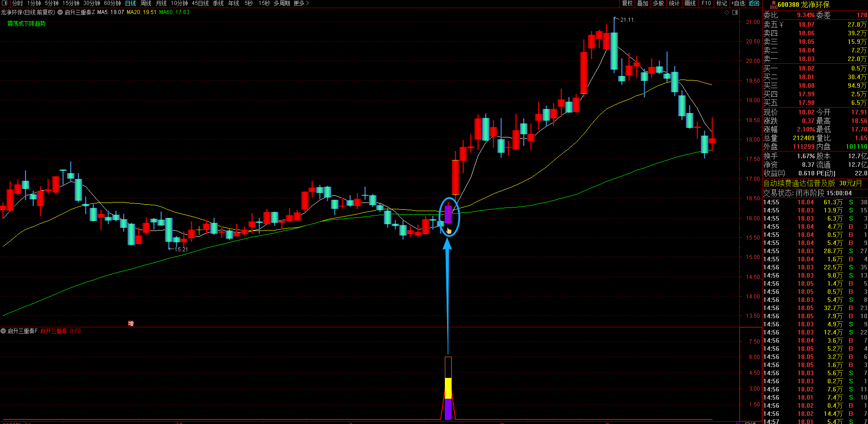Screen dimensions: 868x424
Task: Open 多周期 multi-period view
Action: [x=282, y=3]
